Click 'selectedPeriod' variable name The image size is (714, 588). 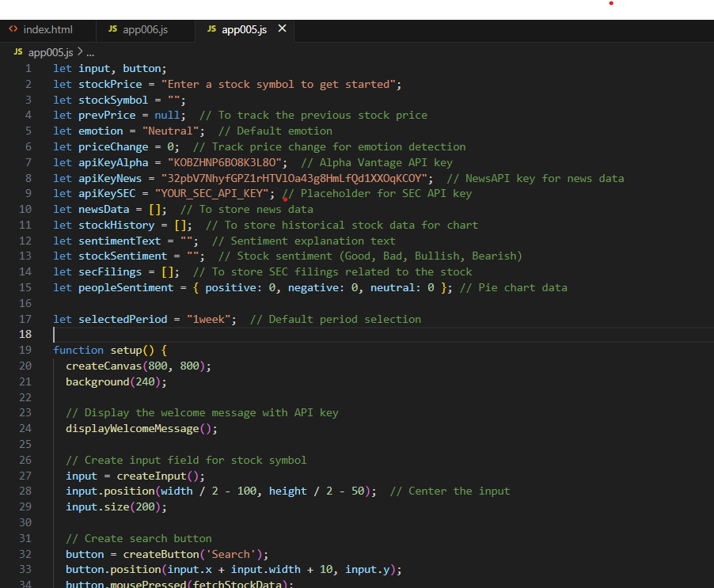coord(123,320)
